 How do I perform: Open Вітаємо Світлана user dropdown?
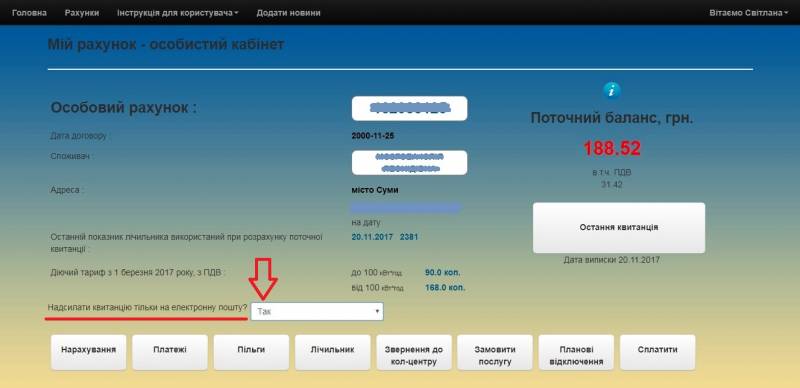(x=748, y=13)
